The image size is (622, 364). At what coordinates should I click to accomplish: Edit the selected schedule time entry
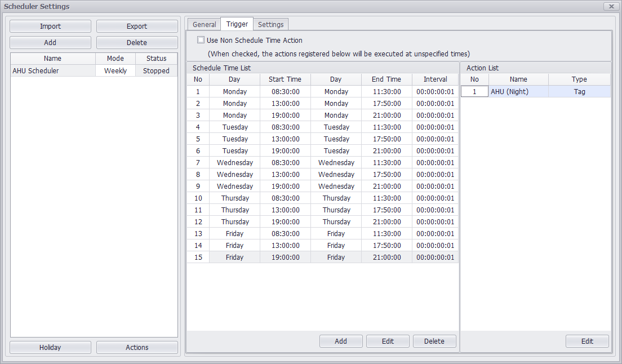tap(388, 341)
